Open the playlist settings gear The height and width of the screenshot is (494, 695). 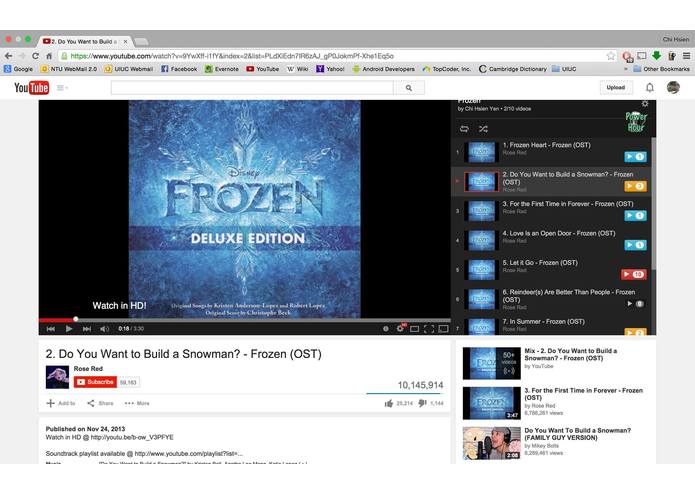[645, 104]
